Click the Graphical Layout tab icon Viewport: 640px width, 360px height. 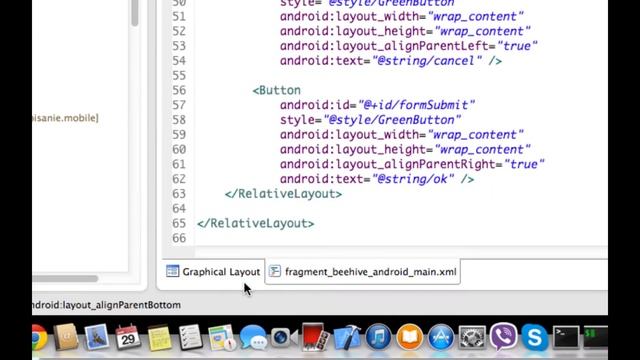coord(173,271)
